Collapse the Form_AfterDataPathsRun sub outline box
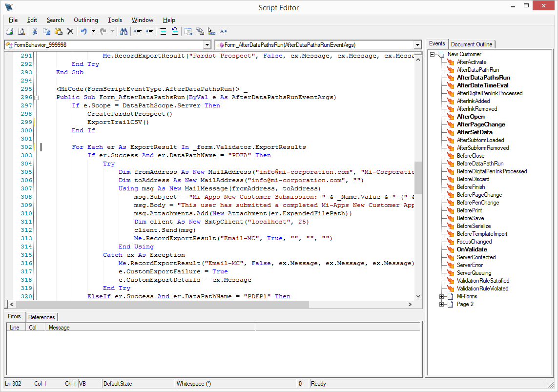This screenshot has width=558, height=392. tap(36, 98)
